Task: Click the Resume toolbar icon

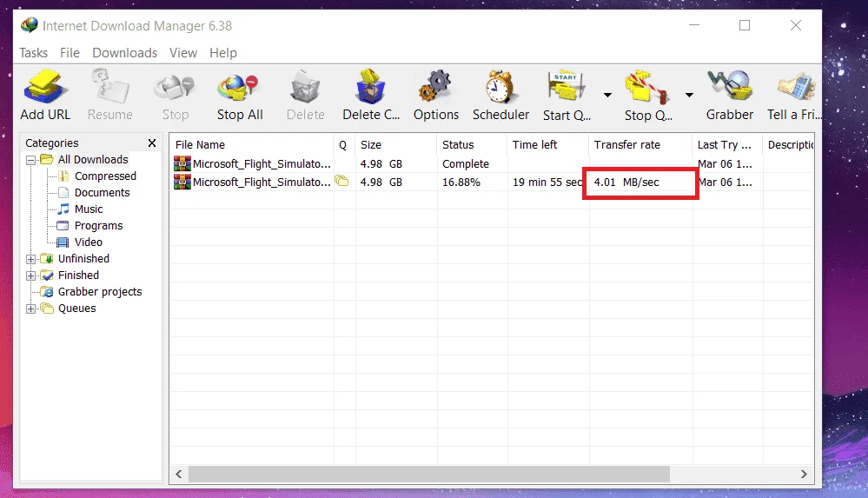Action: point(110,86)
